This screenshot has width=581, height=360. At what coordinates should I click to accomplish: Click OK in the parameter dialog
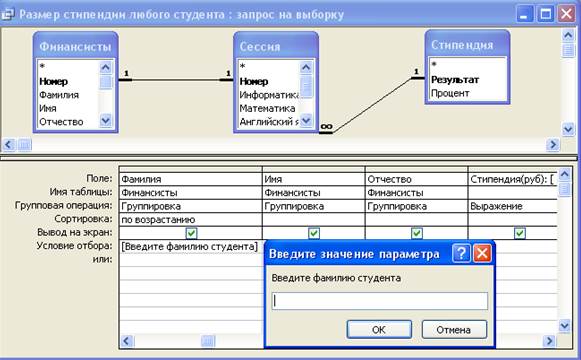[379, 330]
